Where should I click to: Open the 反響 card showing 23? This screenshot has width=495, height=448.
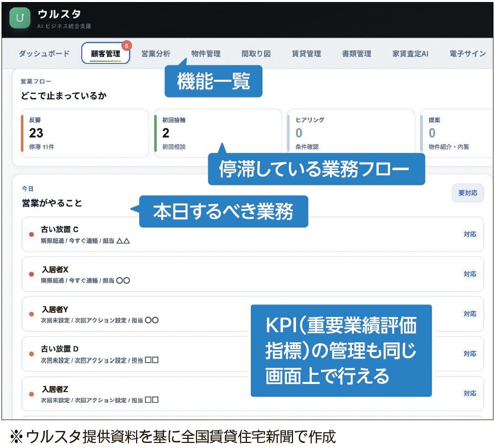click(x=85, y=133)
